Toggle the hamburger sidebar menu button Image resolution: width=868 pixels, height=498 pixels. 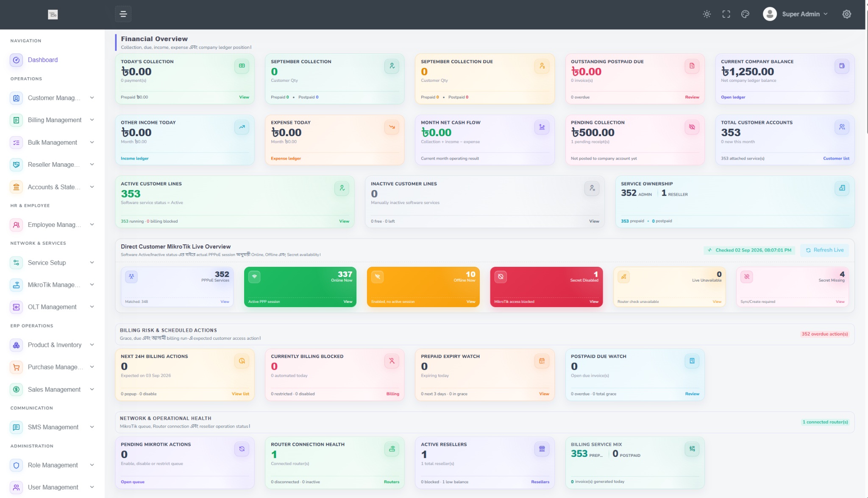[x=123, y=14]
